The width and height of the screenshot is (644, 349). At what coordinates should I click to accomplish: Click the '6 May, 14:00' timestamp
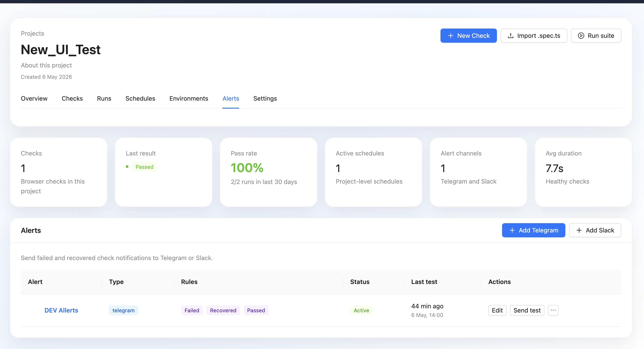pyautogui.click(x=427, y=315)
